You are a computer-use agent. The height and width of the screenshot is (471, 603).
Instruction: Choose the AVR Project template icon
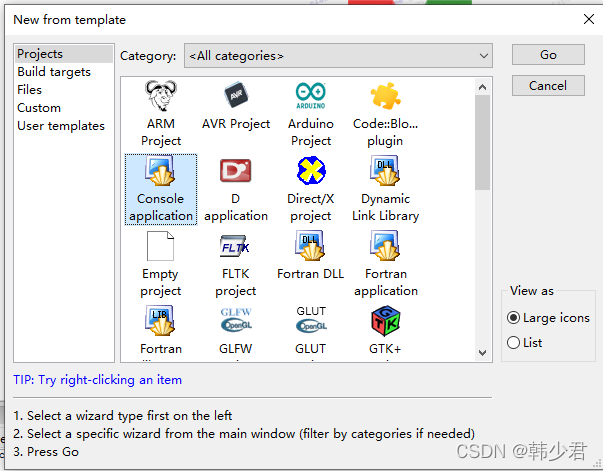[x=236, y=95]
